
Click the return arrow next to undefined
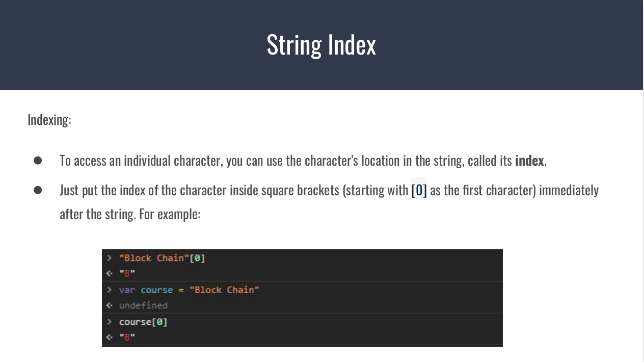tap(109, 305)
